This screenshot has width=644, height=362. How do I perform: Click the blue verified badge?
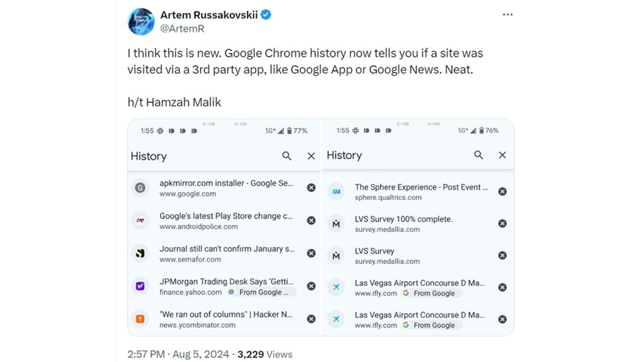pyautogui.click(x=266, y=14)
